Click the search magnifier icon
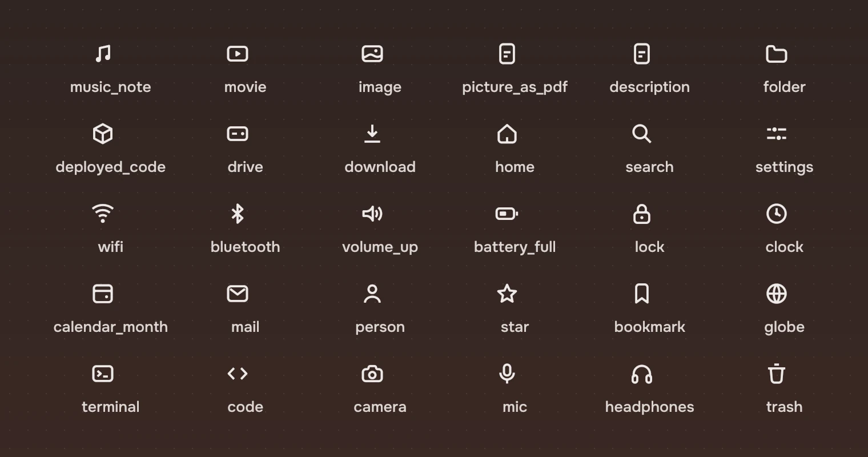 pyautogui.click(x=642, y=134)
